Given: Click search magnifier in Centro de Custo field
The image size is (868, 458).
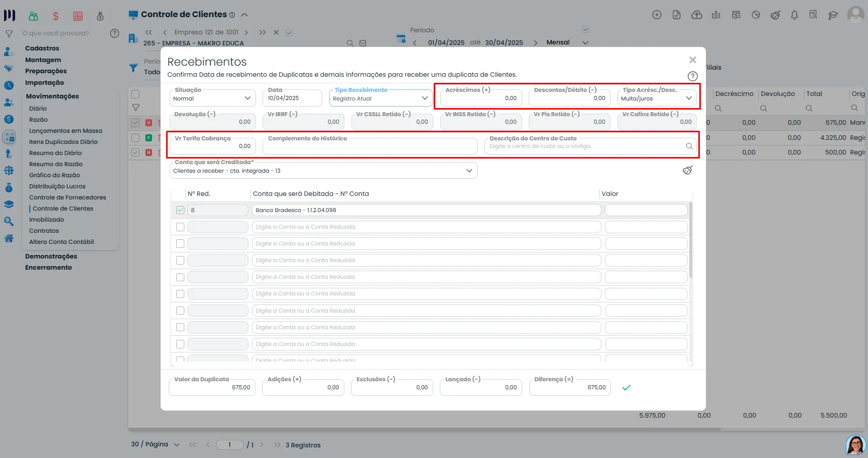Looking at the screenshot, I should (689, 146).
